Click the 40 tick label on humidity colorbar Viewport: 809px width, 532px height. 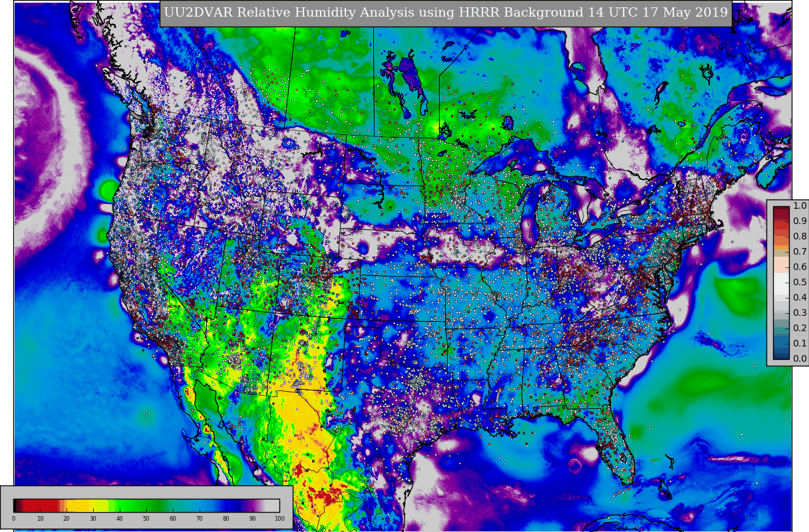coord(120,519)
